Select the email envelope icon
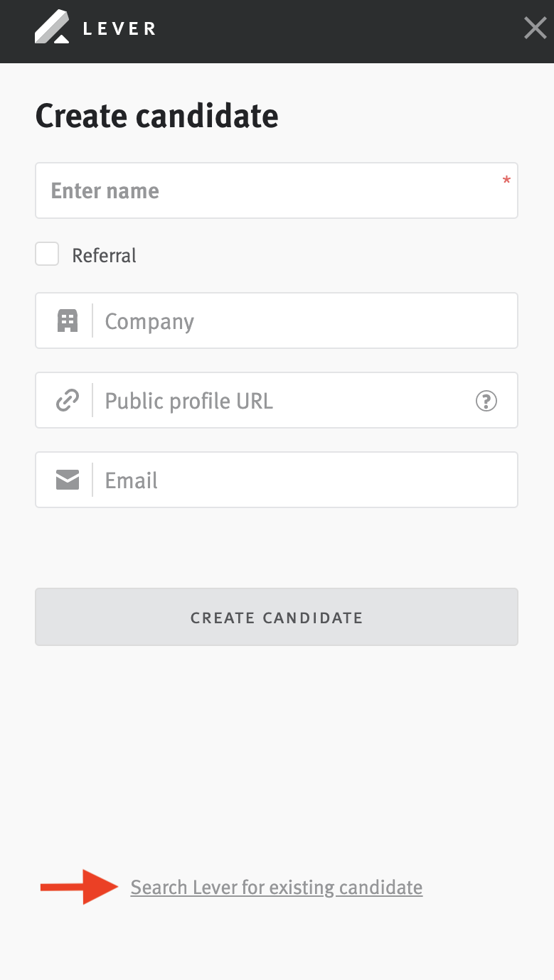The height and width of the screenshot is (980, 554). pyautogui.click(x=67, y=480)
